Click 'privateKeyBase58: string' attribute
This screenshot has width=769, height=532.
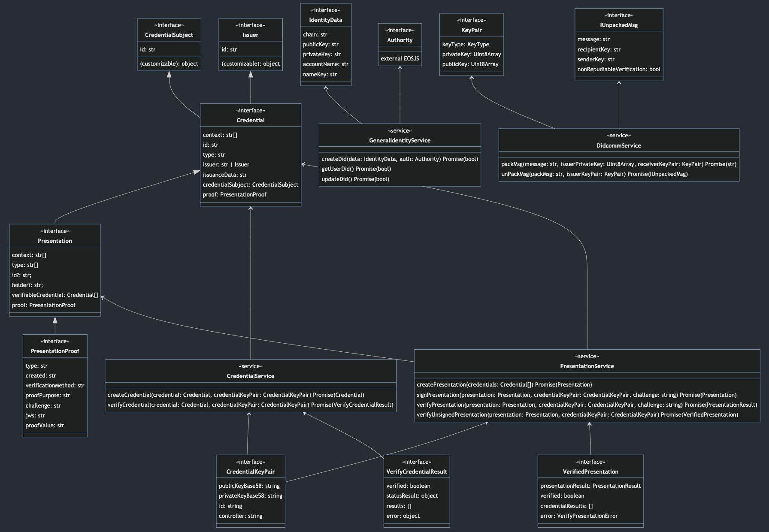(x=251, y=496)
